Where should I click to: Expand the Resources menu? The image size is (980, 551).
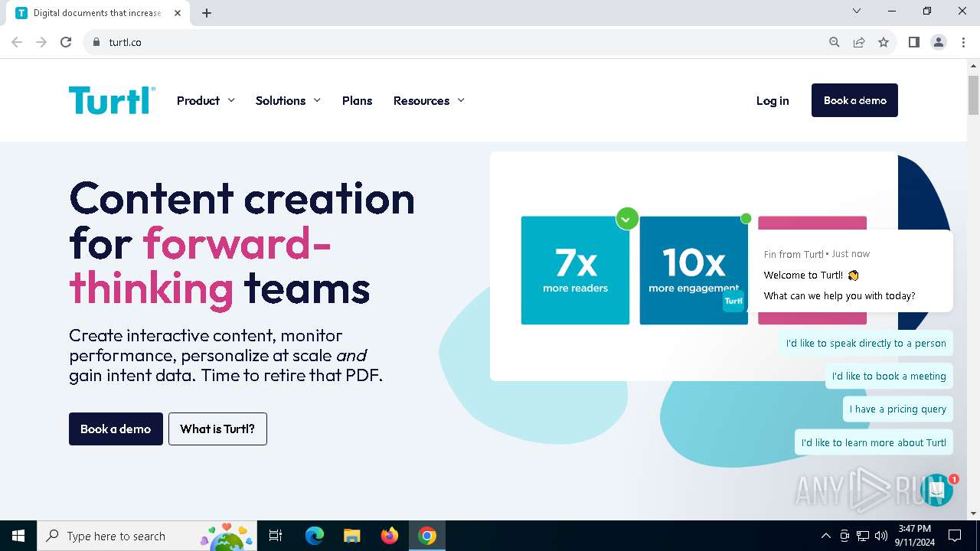click(x=430, y=100)
